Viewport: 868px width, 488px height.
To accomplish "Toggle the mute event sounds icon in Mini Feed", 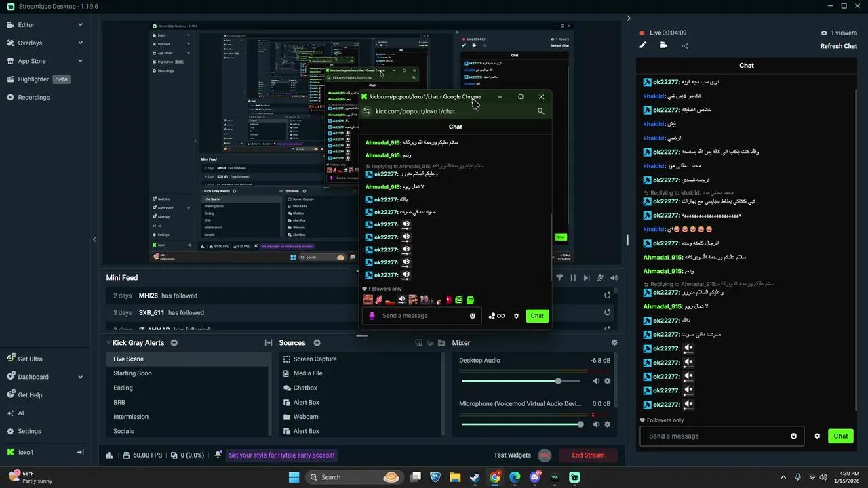I will pos(600,278).
